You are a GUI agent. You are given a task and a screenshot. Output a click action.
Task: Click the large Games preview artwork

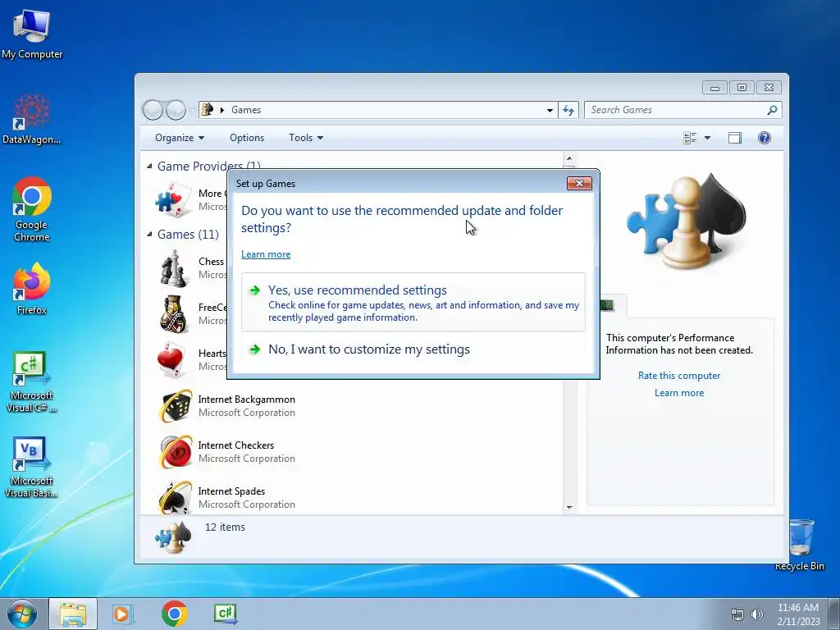point(687,221)
